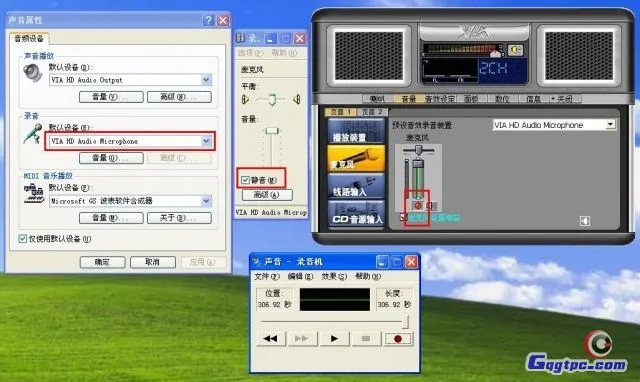640x382 pixels.
Task: Click the mixer balance slider thumb
Action: pos(272,99)
